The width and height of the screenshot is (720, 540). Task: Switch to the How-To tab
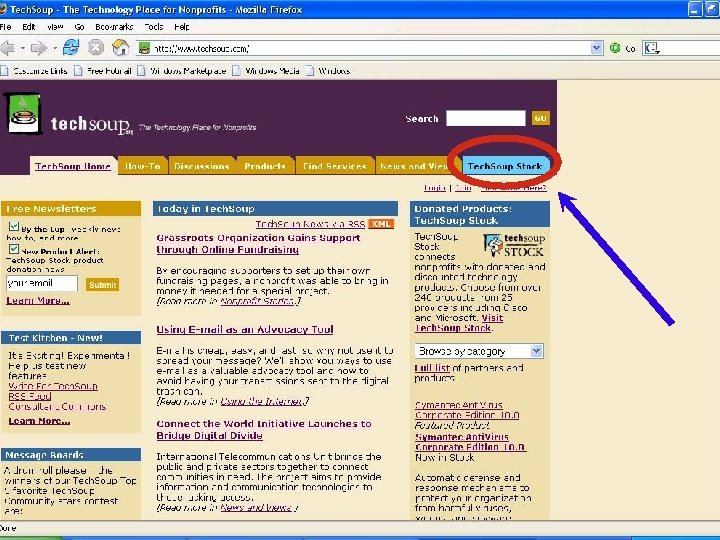click(x=142, y=166)
